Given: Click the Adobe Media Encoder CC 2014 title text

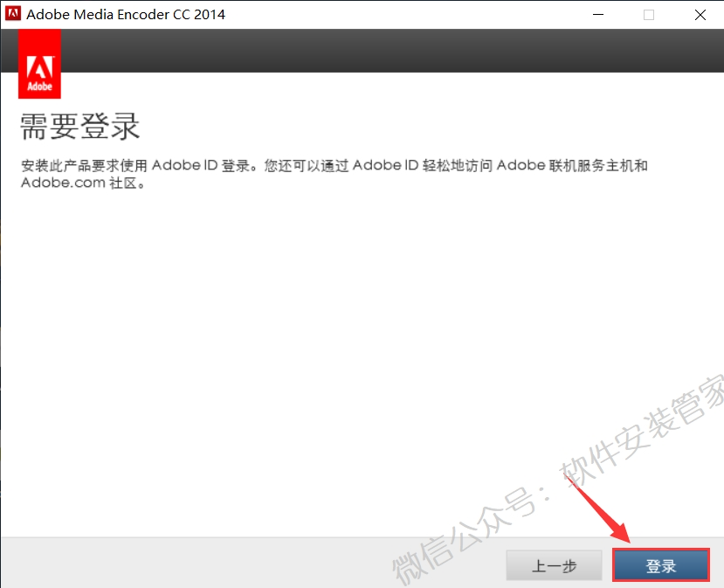Looking at the screenshot, I should tap(126, 14).
